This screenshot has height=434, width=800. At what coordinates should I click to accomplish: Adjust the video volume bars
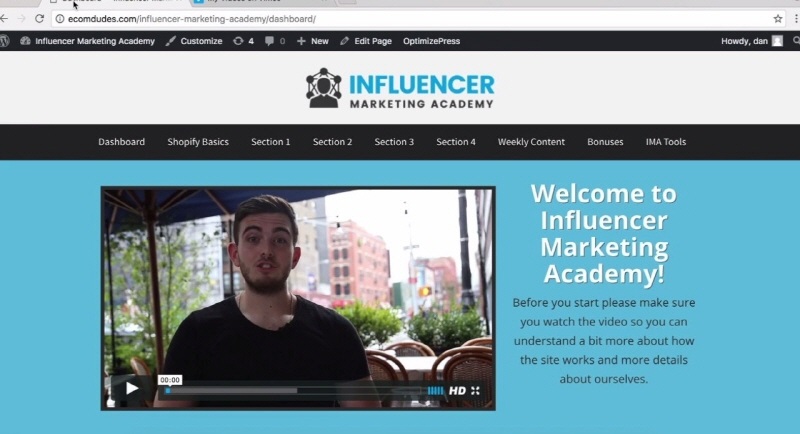click(x=435, y=391)
